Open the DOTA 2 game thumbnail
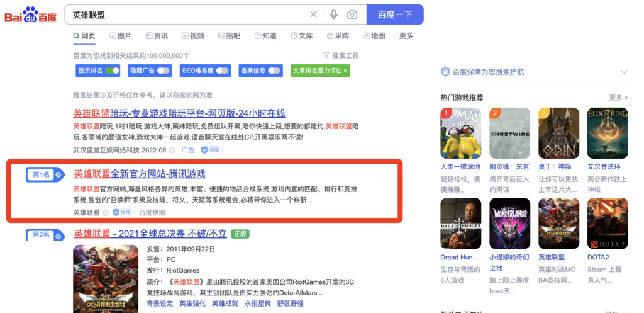The width and height of the screenshot is (644, 313). click(608, 224)
